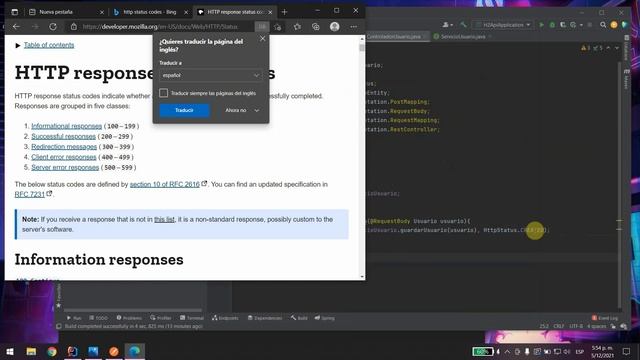The width and height of the screenshot is (640, 360).
Task: Show hidden system tray icons chevron
Action: [x=507, y=351]
